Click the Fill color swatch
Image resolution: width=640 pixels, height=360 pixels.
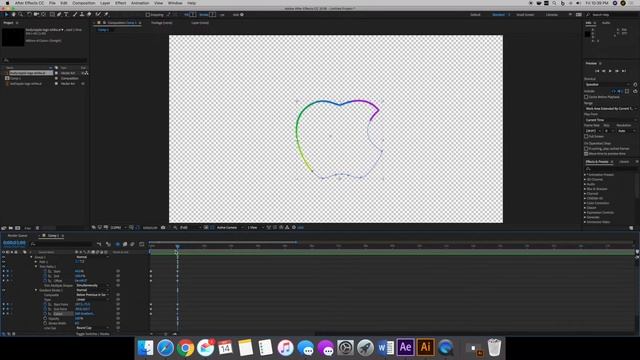pyautogui.click(x=192, y=15)
